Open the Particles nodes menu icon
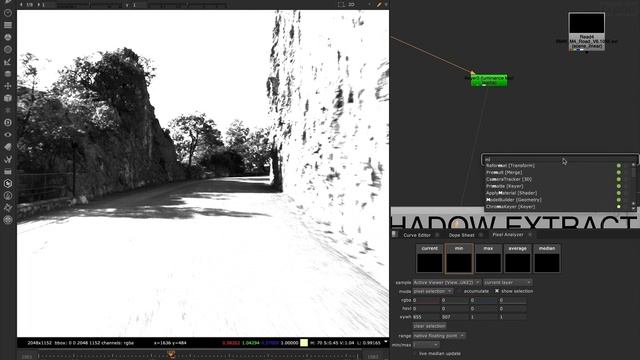This screenshot has height=360, width=640. click(x=8, y=110)
